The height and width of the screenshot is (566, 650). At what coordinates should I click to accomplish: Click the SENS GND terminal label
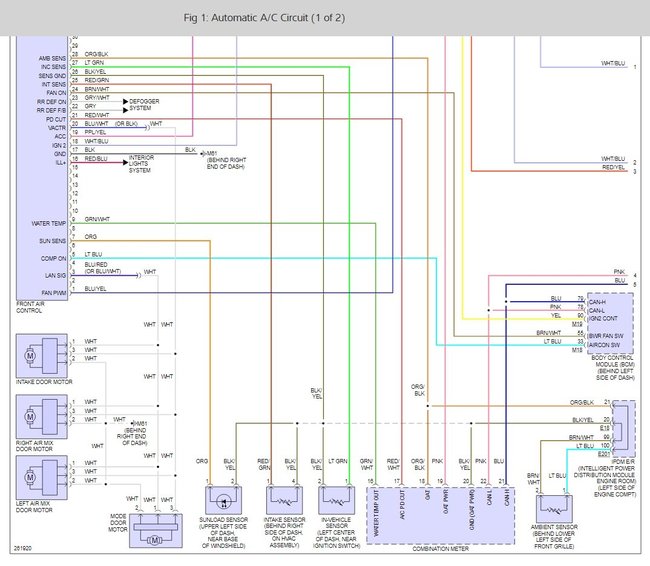(52, 76)
